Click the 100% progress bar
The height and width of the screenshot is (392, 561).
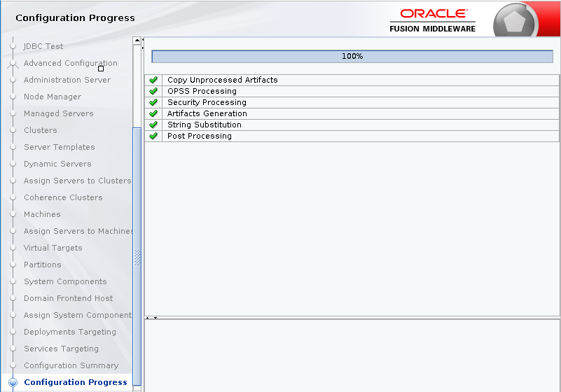352,56
